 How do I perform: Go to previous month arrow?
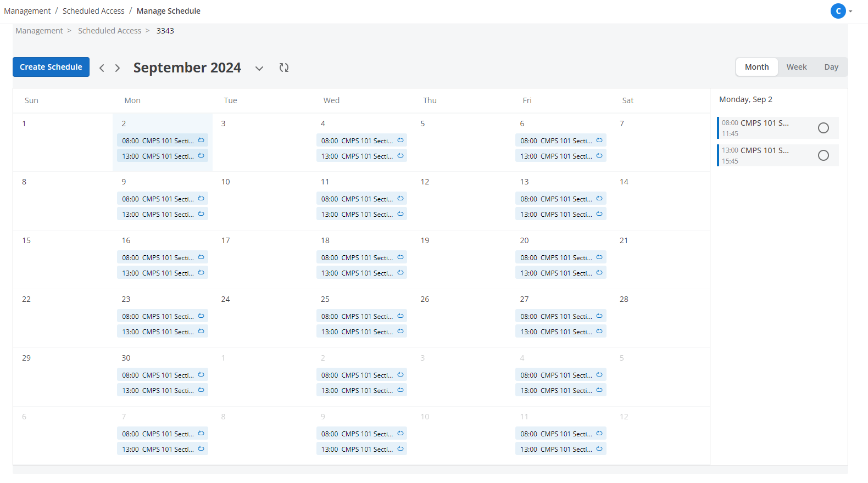102,68
